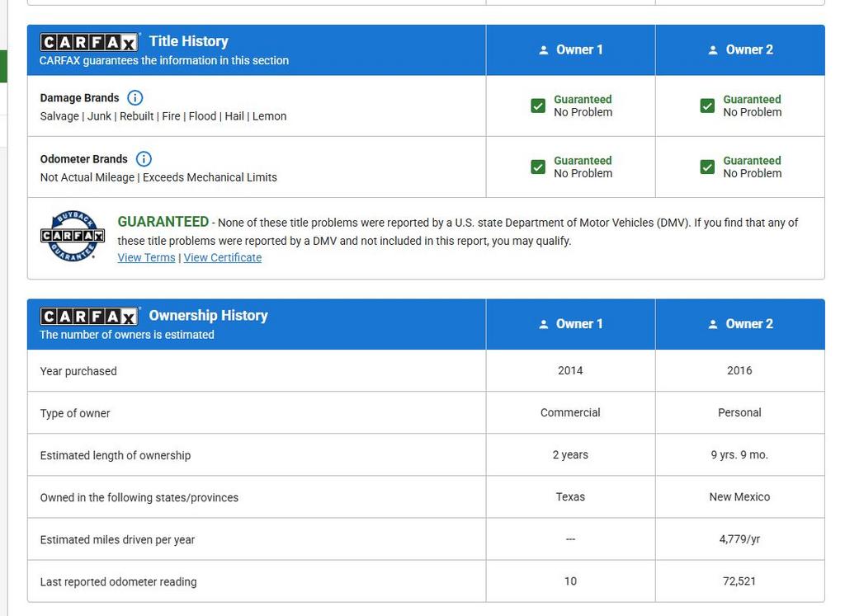Screen dimensions: 845x616
Task: Click the CARFAX Buyback Guarantee badge
Action: click(x=73, y=237)
